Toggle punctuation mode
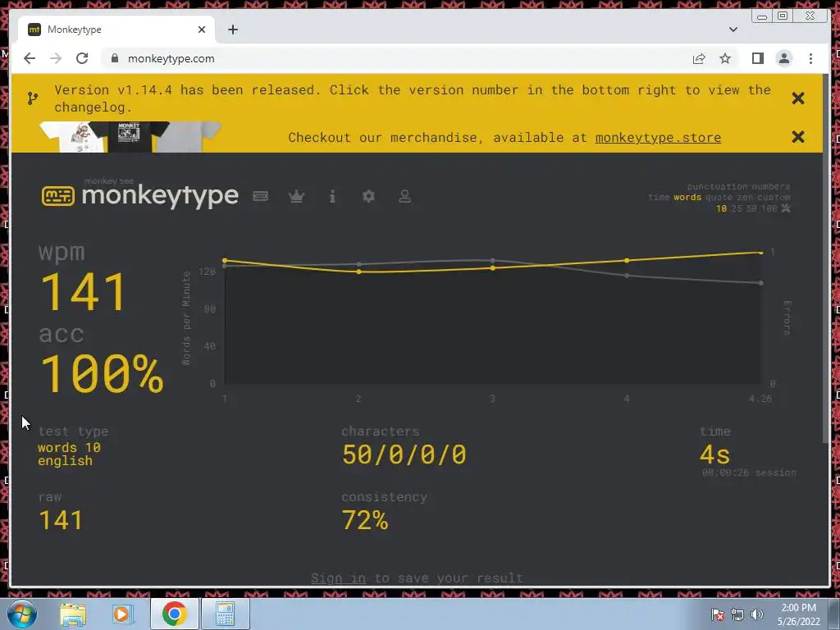 click(717, 186)
